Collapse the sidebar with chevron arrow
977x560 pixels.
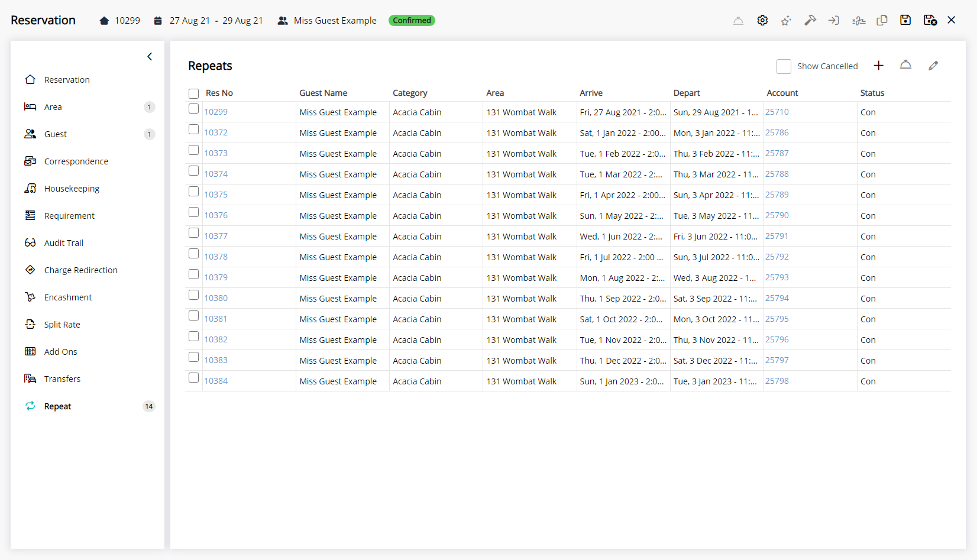tap(150, 57)
